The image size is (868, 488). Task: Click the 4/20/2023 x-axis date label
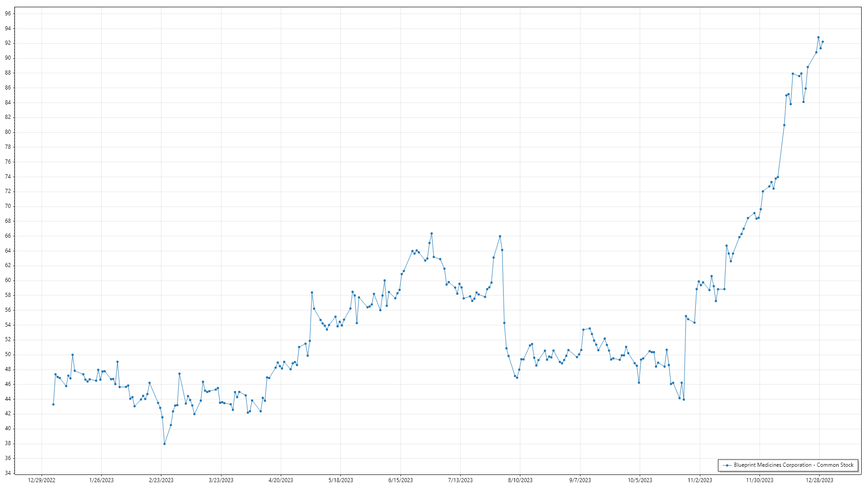281,480
